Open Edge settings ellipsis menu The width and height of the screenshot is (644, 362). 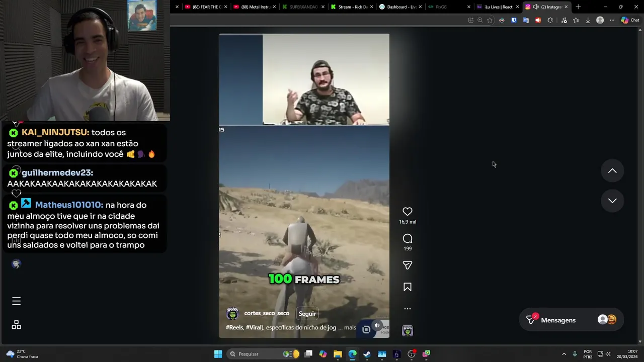click(612, 20)
